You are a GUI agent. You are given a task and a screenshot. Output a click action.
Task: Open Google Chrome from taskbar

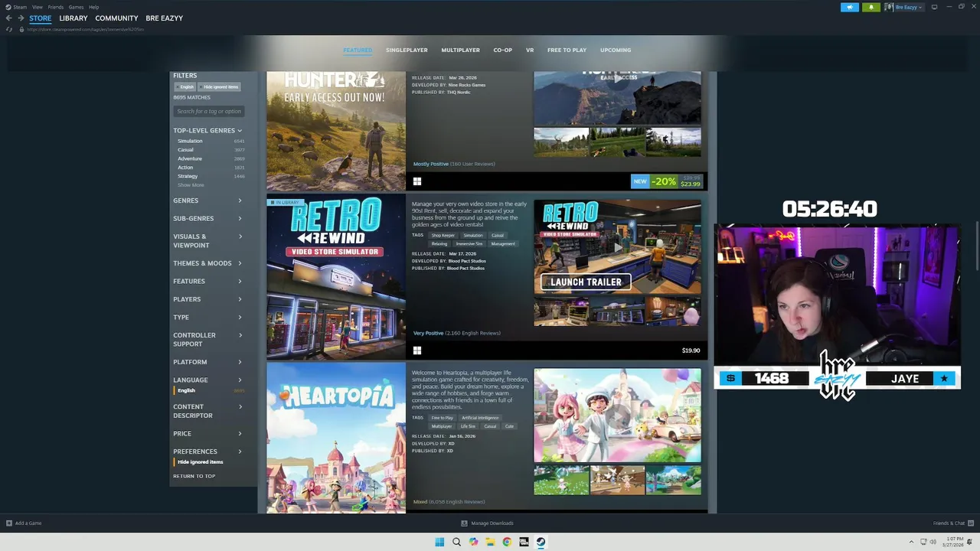(x=507, y=542)
